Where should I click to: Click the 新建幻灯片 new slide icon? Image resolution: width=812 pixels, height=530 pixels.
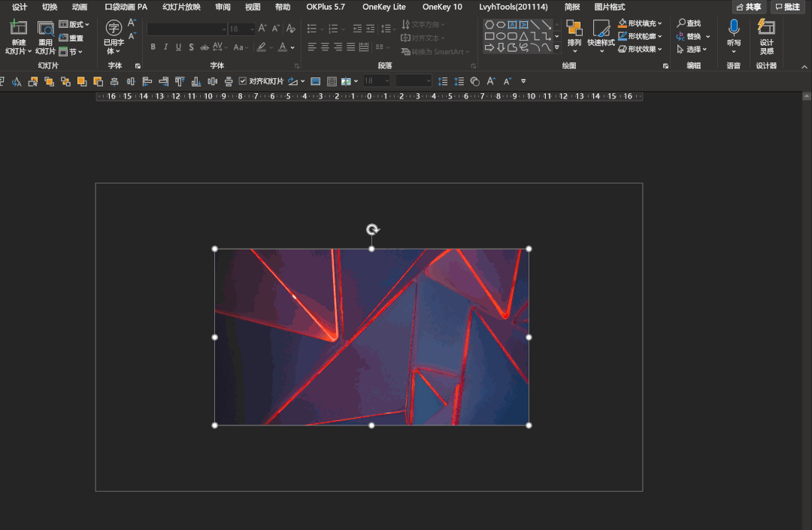[x=19, y=29]
